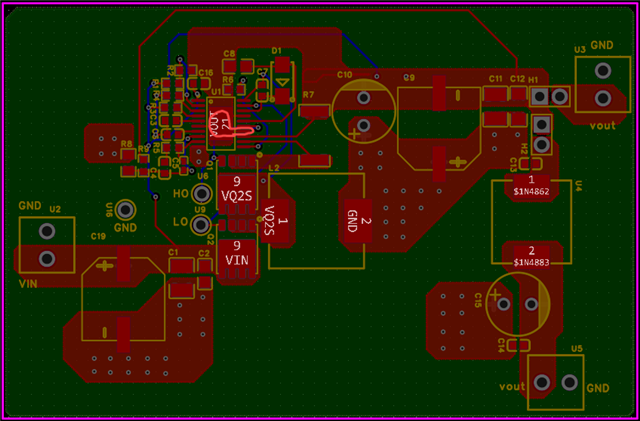This screenshot has width=640, height=421.
Task: Select the GND label under test point U16
Action: point(125,228)
